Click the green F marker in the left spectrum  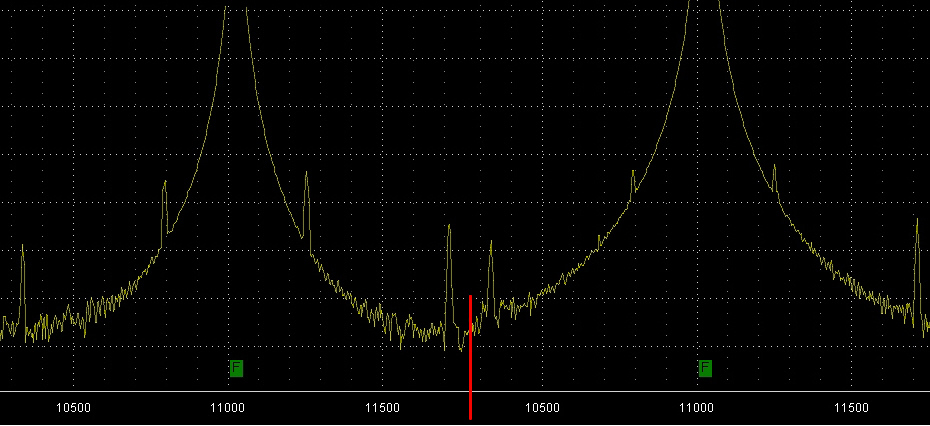236,368
